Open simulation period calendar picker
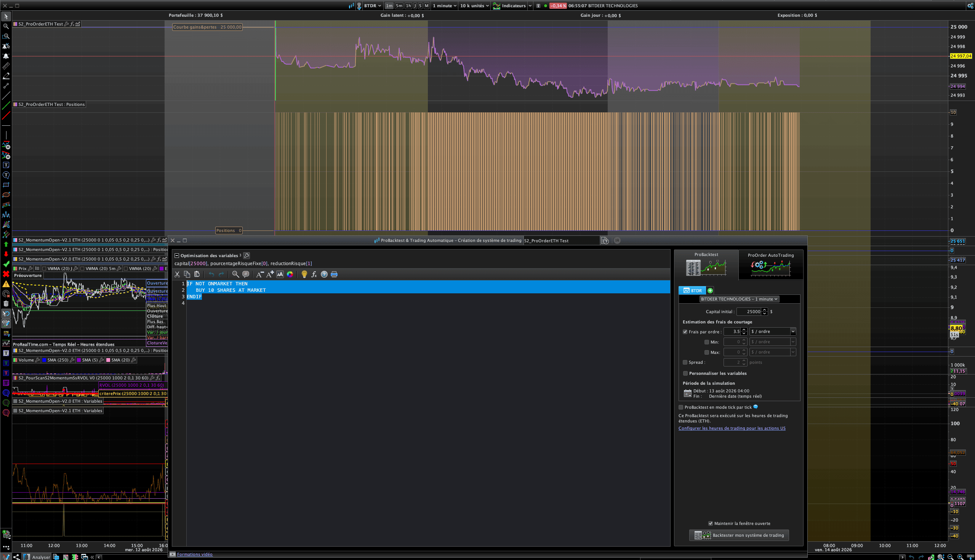Screen dimensions: 975x560 (687, 394)
